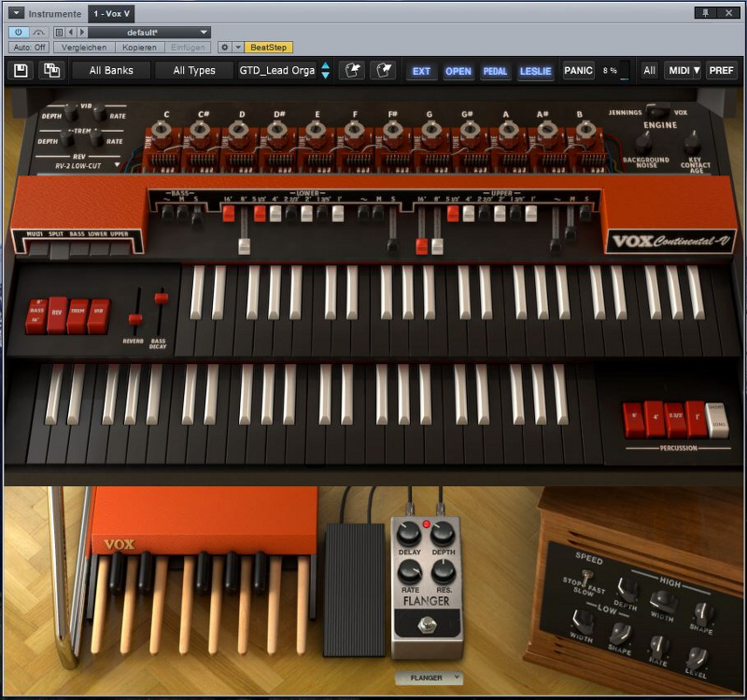The image size is (747, 700).
Task: Pin the plugin window with the pin icon
Action: 706,13
